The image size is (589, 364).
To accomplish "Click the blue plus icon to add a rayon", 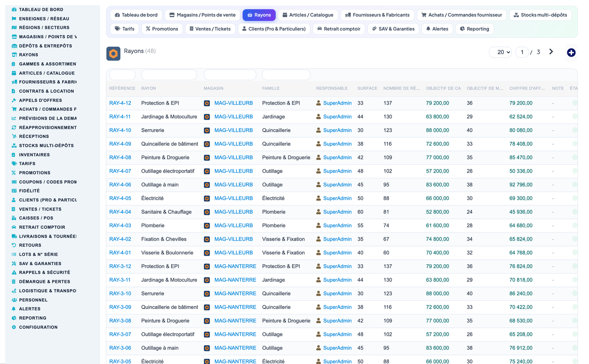I will pos(571,53).
